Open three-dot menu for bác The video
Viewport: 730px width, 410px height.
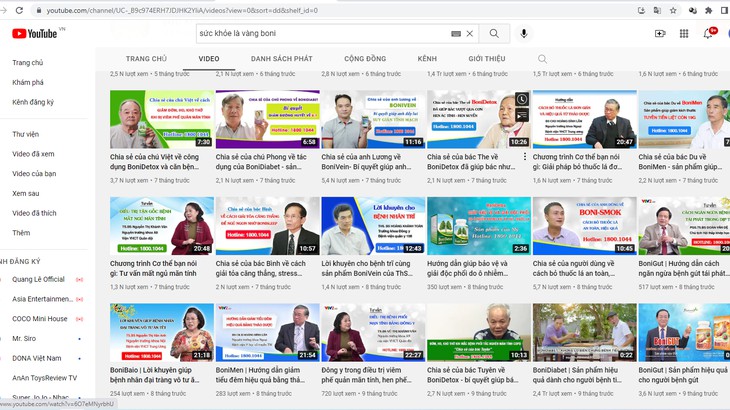pyautogui.click(x=525, y=157)
